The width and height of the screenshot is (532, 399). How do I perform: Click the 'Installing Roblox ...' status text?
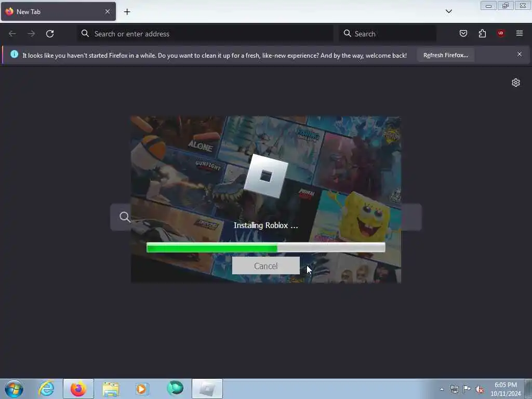(x=265, y=225)
